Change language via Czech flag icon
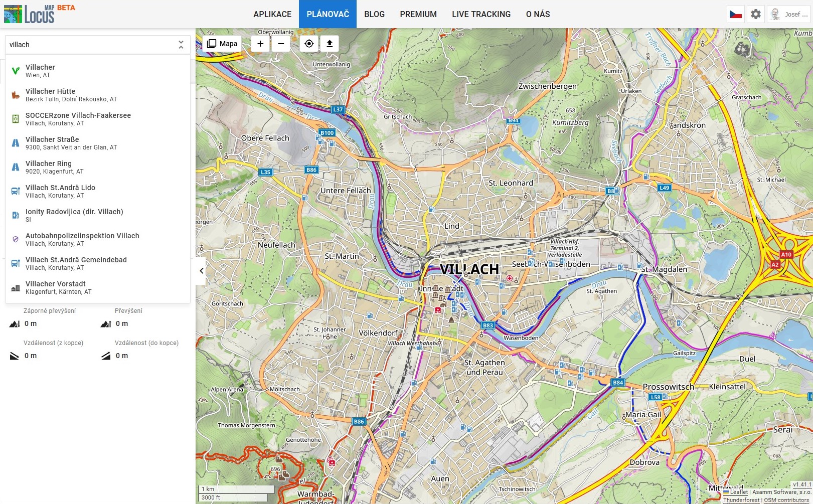The width and height of the screenshot is (813, 504). pos(736,14)
